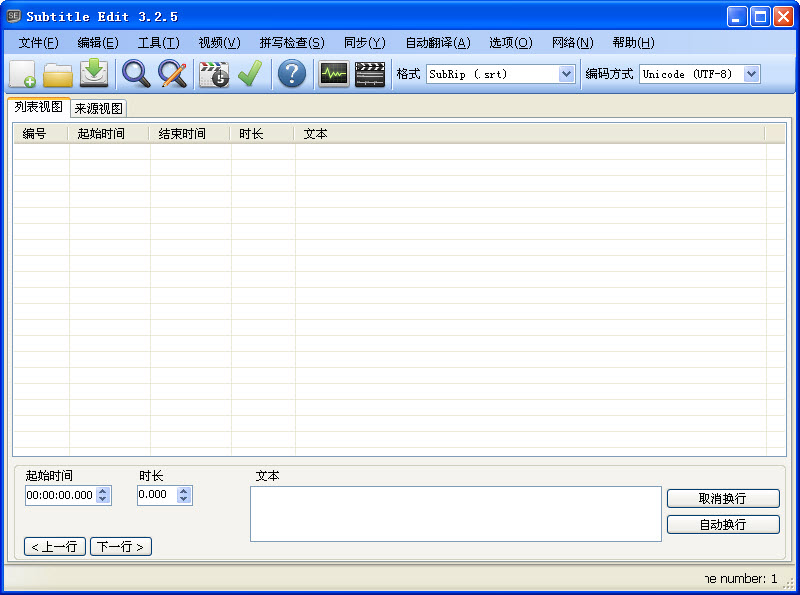Decrease 起始时间 with down arrow
Screen dimensions: 800x595
tap(103, 500)
